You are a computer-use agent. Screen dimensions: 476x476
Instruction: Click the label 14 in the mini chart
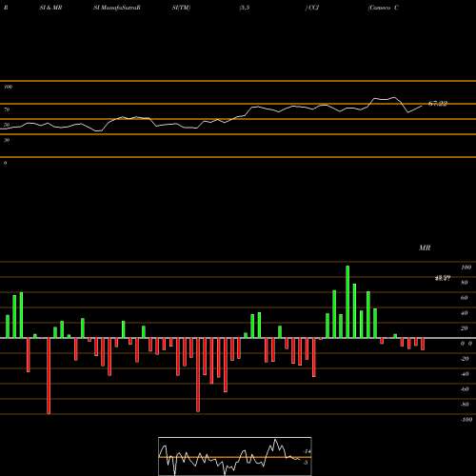click(x=307, y=451)
